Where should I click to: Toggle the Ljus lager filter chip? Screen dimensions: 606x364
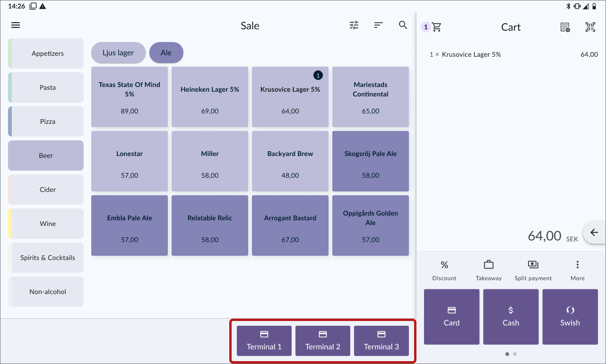(x=118, y=52)
